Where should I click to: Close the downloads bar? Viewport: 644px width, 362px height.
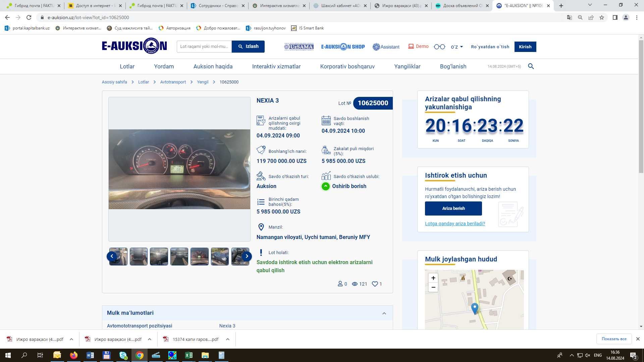click(x=638, y=339)
